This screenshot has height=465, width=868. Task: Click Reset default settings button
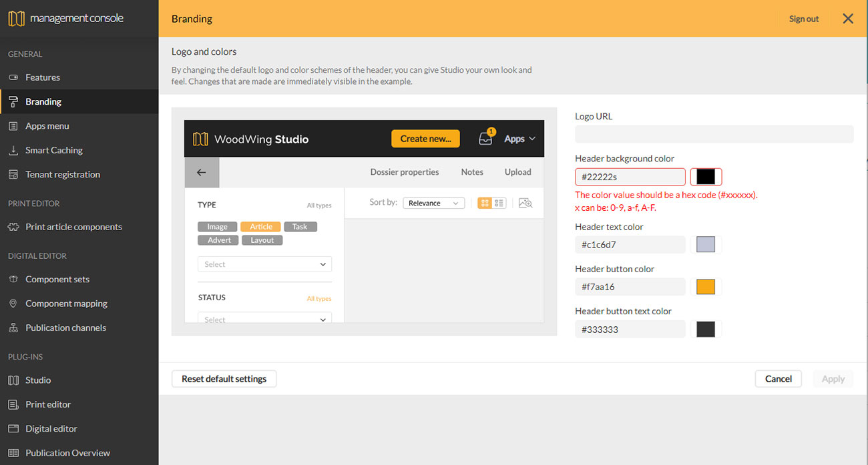(x=224, y=379)
